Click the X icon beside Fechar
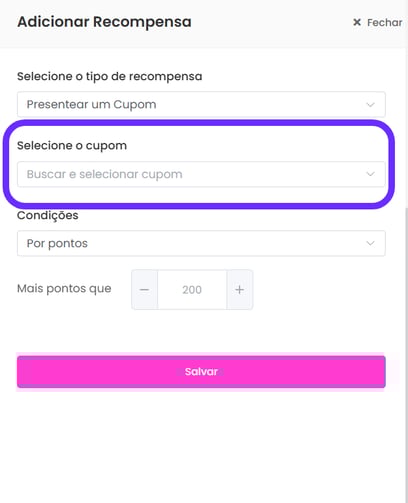This screenshot has width=408, height=503. [357, 22]
